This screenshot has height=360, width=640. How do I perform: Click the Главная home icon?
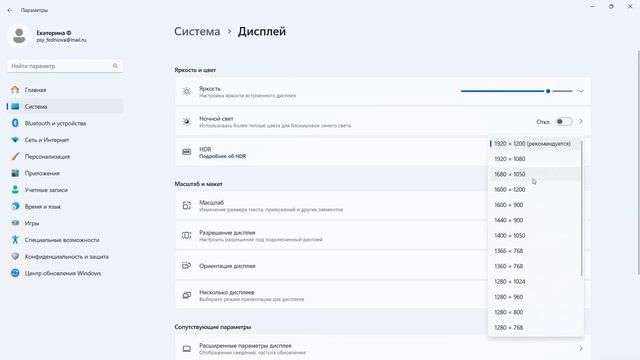point(15,89)
